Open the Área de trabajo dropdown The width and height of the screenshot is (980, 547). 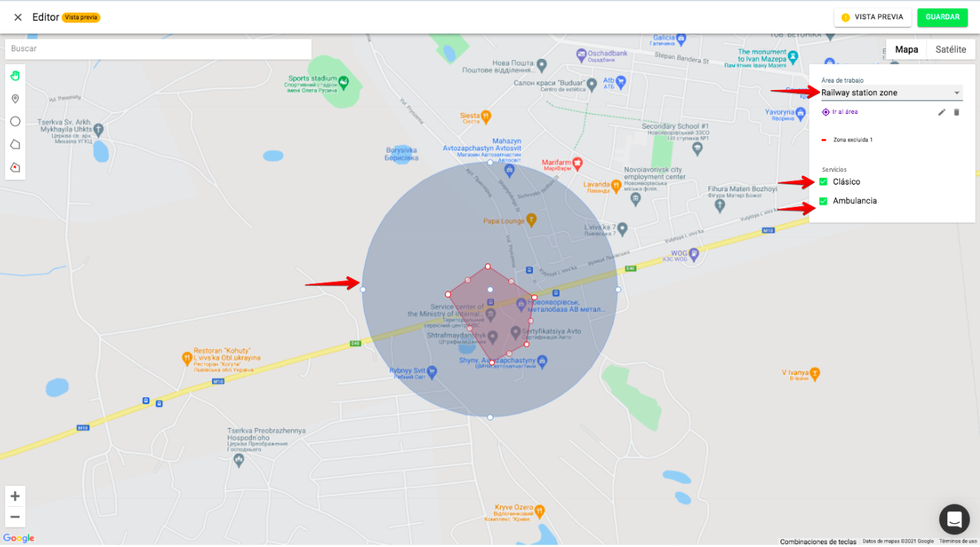(891, 93)
